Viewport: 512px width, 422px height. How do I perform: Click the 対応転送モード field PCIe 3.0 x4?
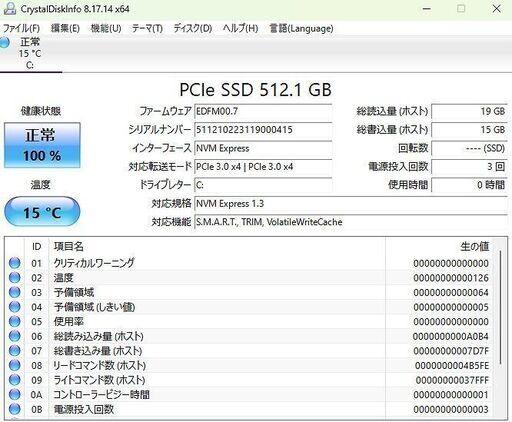pyautogui.click(x=263, y=167)
